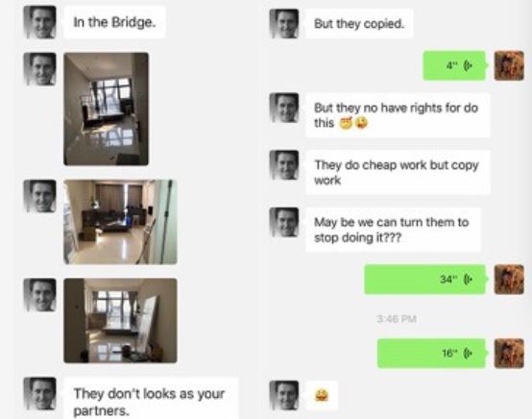Screen dimensions: 532x419
Task: Click my avatar next to 4-second voice message
Action: (509, 65)
